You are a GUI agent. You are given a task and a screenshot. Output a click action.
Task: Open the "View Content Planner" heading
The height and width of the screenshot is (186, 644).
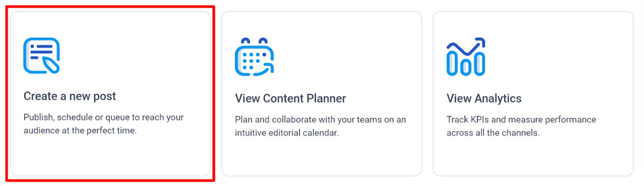pyautogui.click(x=290, y=98)
